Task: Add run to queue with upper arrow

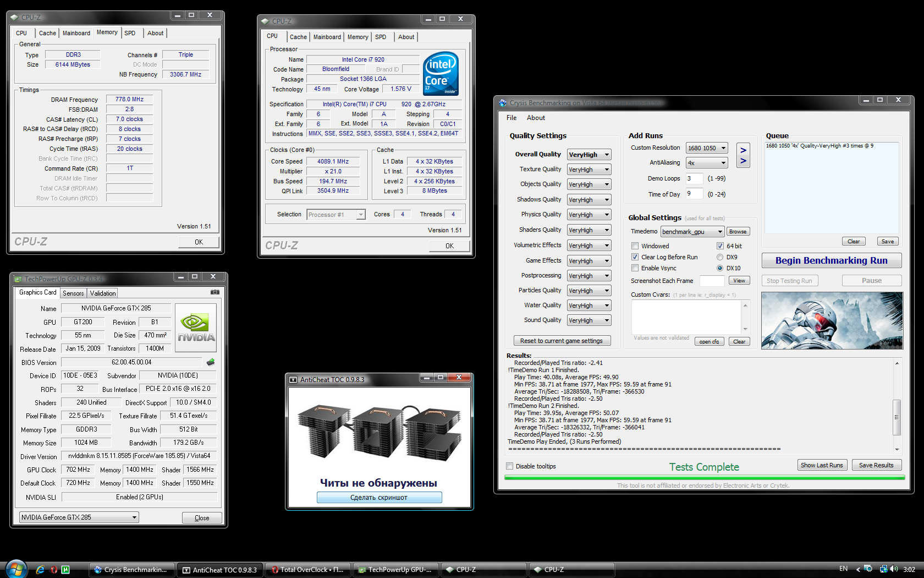Action: pos(743,150)
